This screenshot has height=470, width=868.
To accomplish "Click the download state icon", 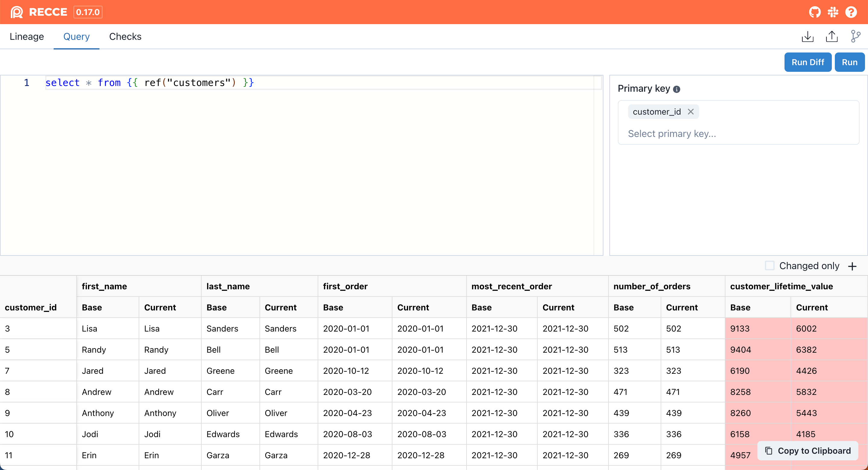I will click(807, 37).
